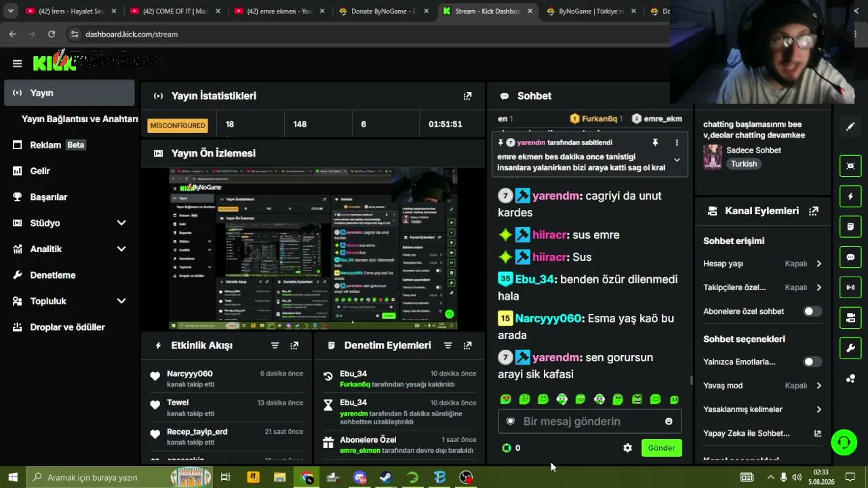The width and height of the screenshot is (868, 488).
Task: Click in the Bir mesaj gönderin field
Action: coord(589,422)
